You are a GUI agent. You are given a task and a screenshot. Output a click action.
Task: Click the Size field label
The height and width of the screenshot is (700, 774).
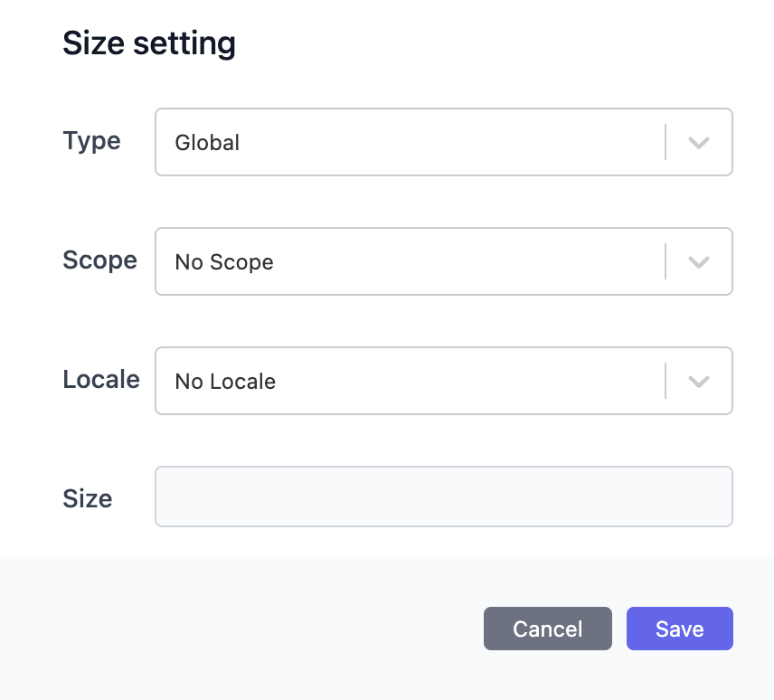click(x=88, y=498)
